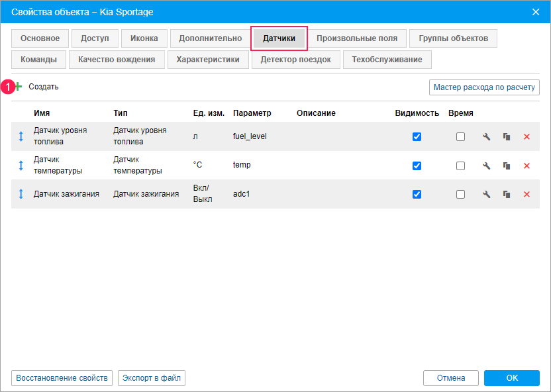Screen dimensions: 551x392
Task: Click the Параметр column header
Action: point(252,113)
